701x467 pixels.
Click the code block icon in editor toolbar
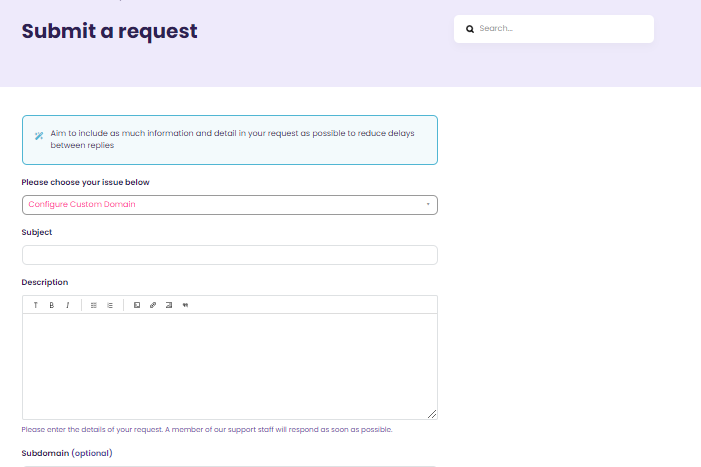169,305
